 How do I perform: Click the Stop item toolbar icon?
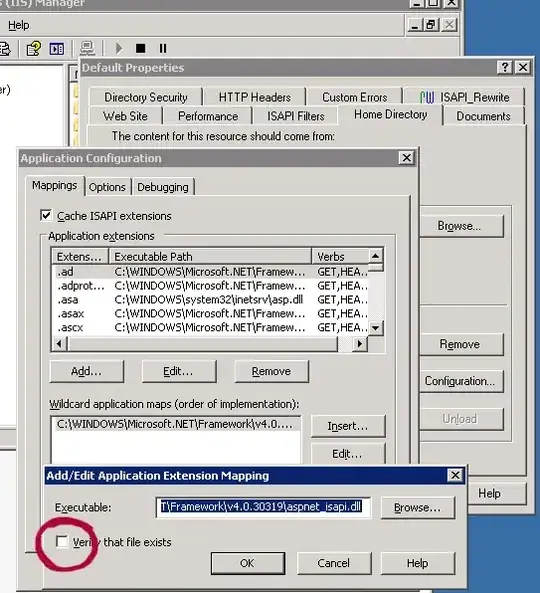coord(140,48)
